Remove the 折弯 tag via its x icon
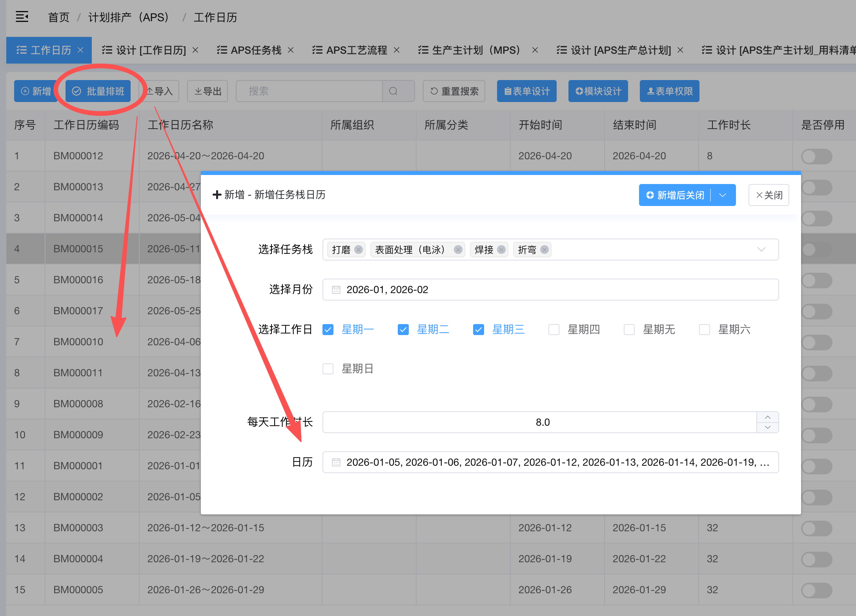856x616 pixels. click(544, 250)
